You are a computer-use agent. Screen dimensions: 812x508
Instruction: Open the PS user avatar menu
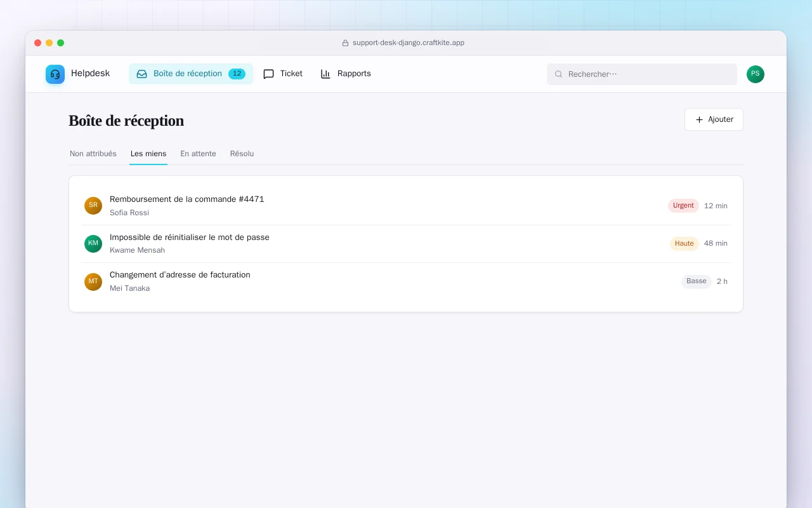pyautogui.click(x=756, y=74)
